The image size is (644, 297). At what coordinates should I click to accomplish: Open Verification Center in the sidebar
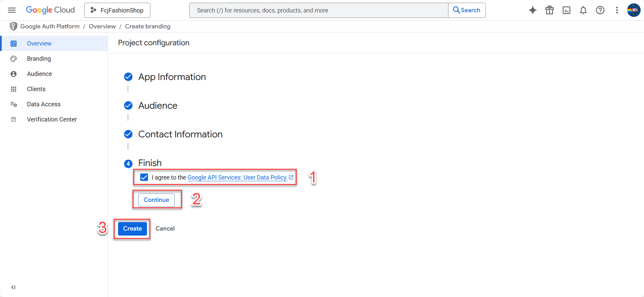[x=54, y=119]
